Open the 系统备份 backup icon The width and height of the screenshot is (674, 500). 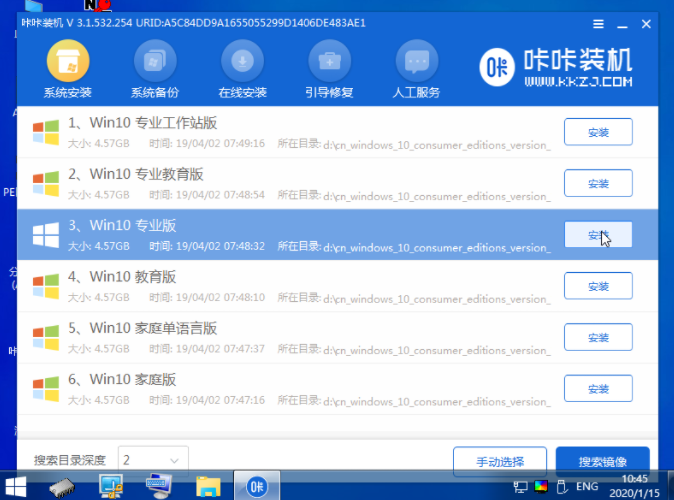pyautogui.click(x=155, y=63)
